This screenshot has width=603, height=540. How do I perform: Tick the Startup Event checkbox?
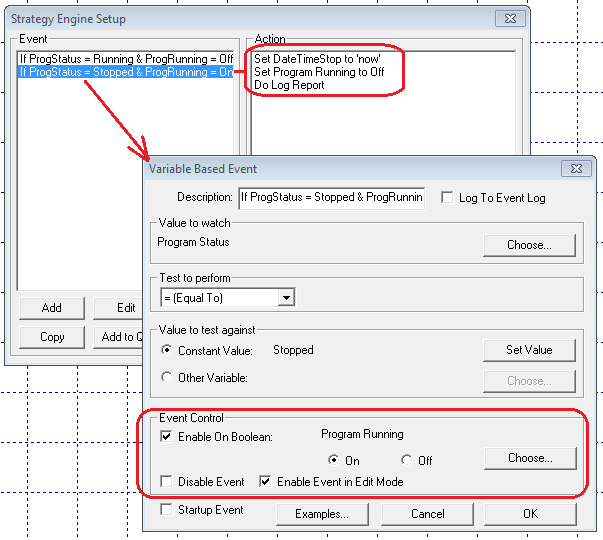(x=166, y=511)
